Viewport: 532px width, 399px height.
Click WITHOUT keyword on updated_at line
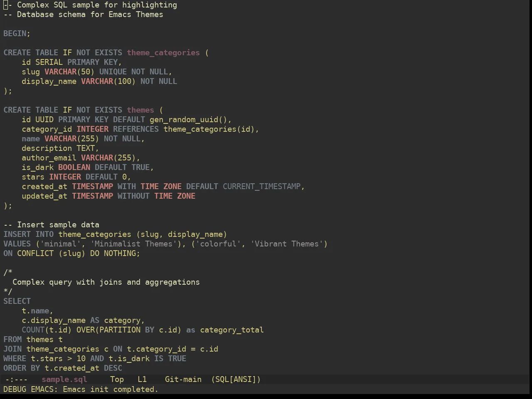[x=133, y=196]
